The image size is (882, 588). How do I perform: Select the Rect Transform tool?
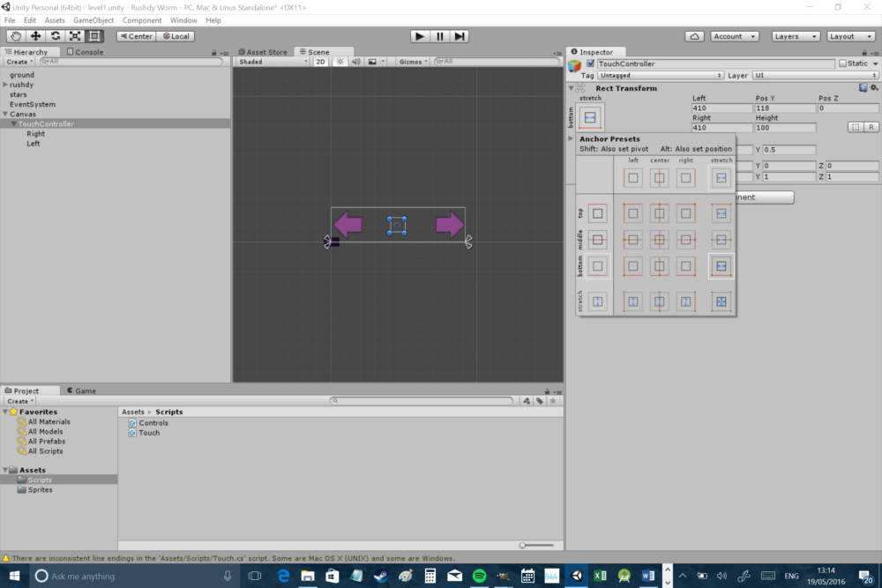click(93, 36)
